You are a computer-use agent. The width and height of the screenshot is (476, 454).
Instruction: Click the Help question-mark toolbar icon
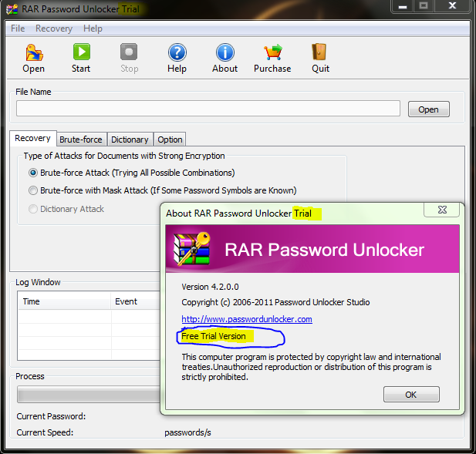[177, 52]
